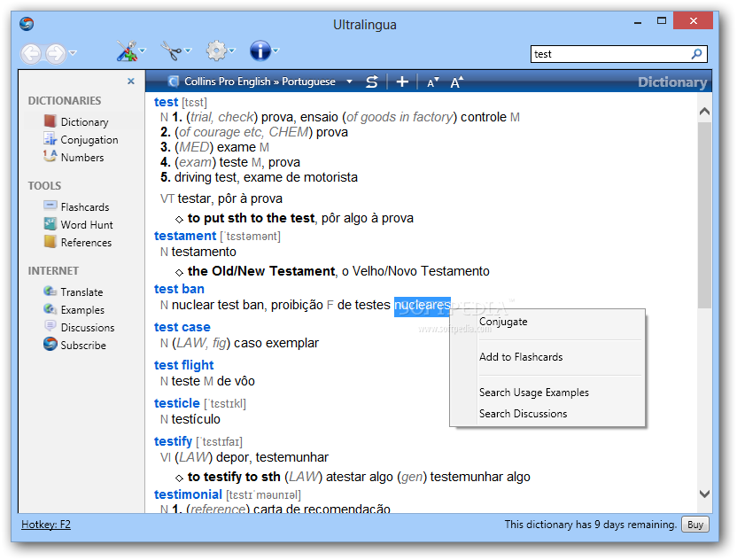Image resolution: width=737 pixels, height=560 pixels.
Task: Click the phrase 'the Old/New Testament'
Action: click(x=260, y=271)
